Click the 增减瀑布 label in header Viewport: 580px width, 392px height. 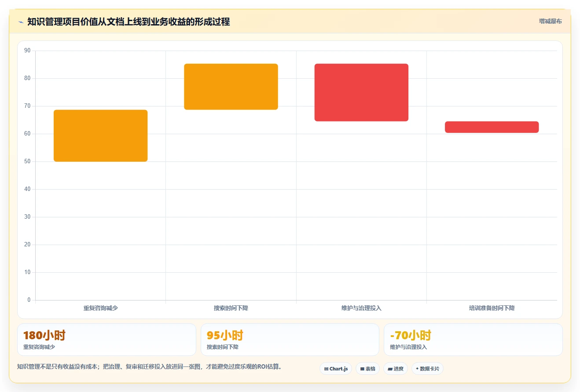coord(550,21)
